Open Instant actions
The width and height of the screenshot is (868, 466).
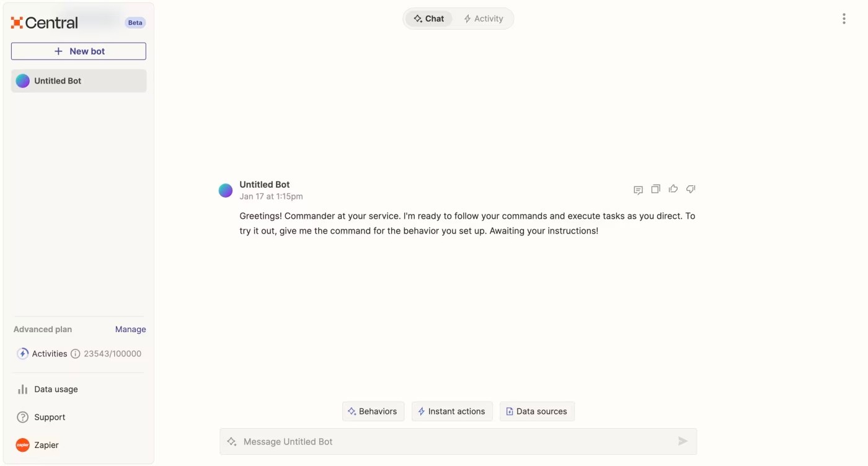point(452,411)
